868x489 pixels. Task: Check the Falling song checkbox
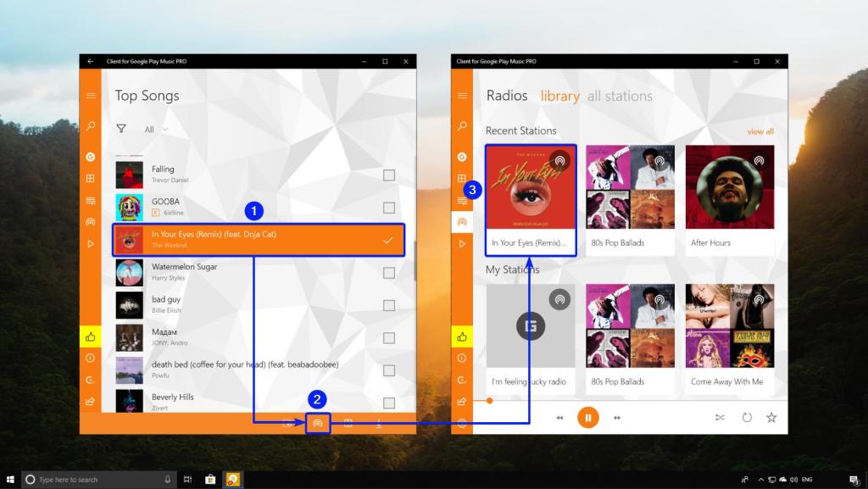(388, 175)
